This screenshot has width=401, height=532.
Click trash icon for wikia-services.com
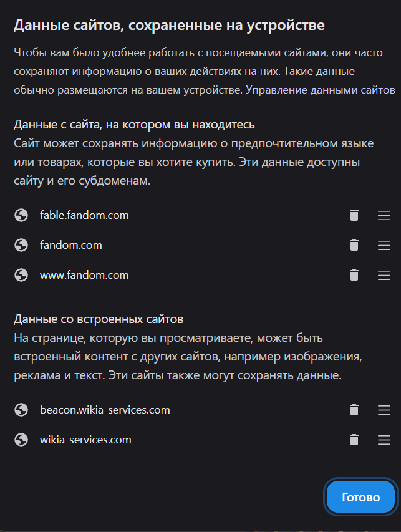coord(354,440)
